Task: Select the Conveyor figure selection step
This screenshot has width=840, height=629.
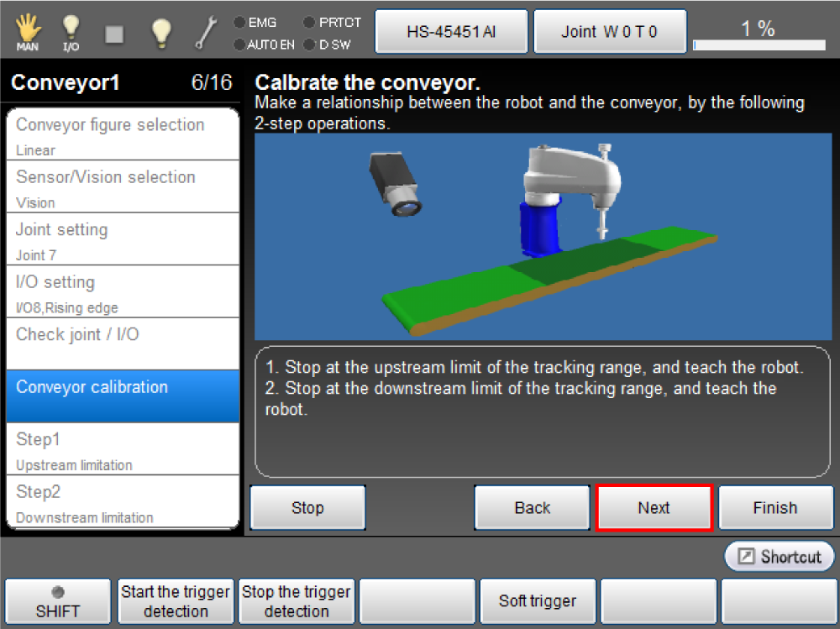Action: [x=123, y=134]
